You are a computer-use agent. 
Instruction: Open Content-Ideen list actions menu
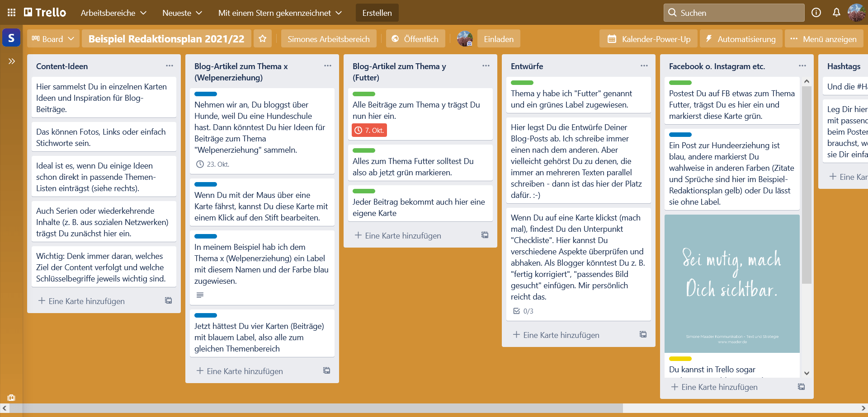point(170,66)
